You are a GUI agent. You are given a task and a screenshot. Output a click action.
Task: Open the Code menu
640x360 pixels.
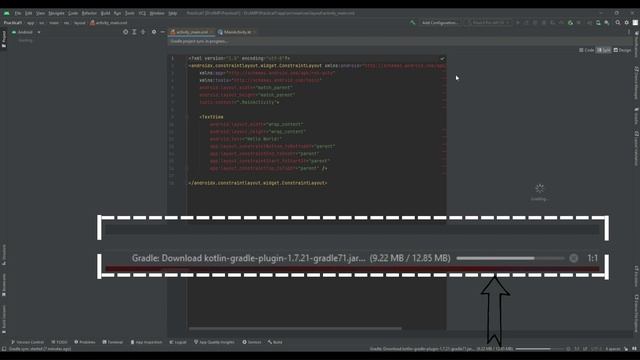coord(73,13)
